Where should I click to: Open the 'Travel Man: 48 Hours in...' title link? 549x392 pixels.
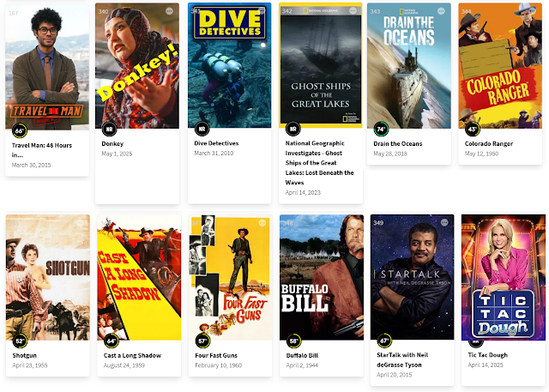click(42, 150)
